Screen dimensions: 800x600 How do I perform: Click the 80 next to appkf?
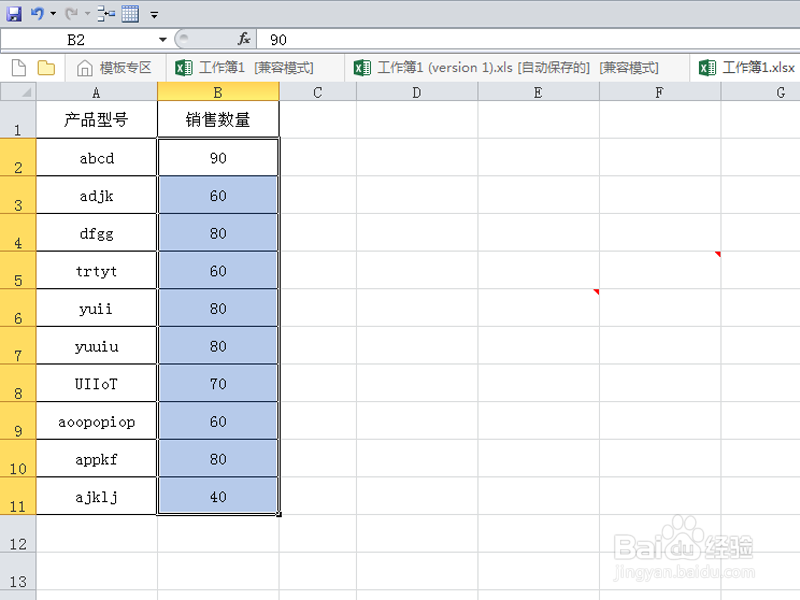[x=218, y=458]
